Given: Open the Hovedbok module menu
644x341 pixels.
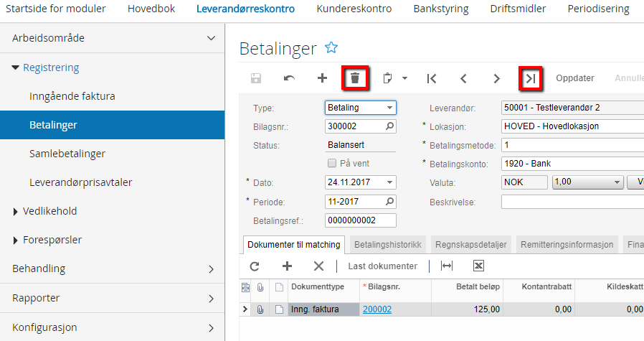Looking at the screenshot, I should 151,9.
